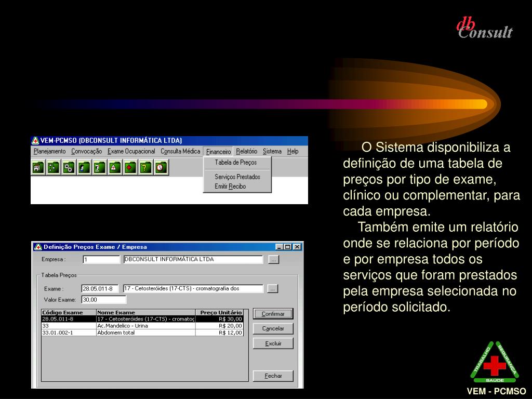This screenshot has height=399, width=532.
Task: Click the clock folder toolbar icon
Action: pyautogui.click(x=161, y=167)
